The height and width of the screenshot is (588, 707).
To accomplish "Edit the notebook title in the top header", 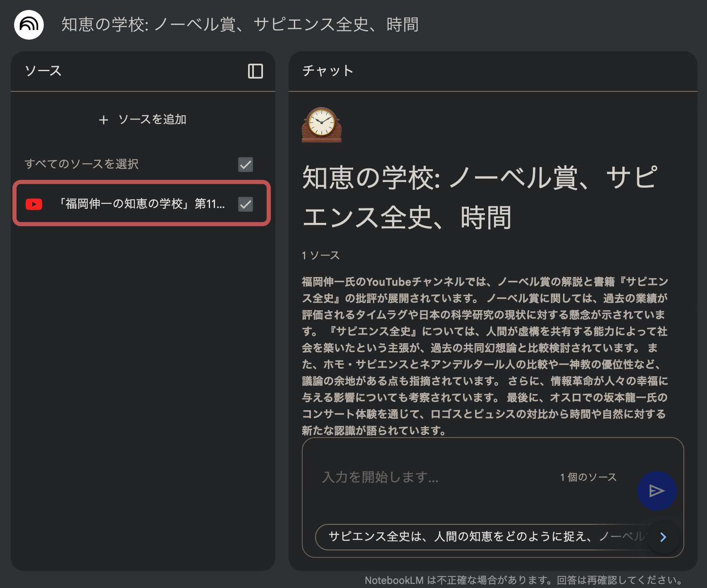I will click(240, 25).
